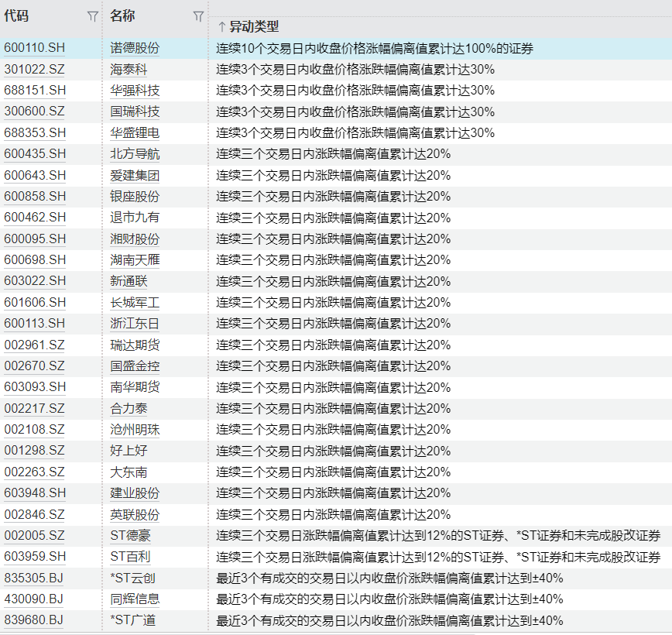Screen dimensions: 672x635
Task: Open stock code 600095.SH
Action: pyautogui.click(x=35, y=239)
